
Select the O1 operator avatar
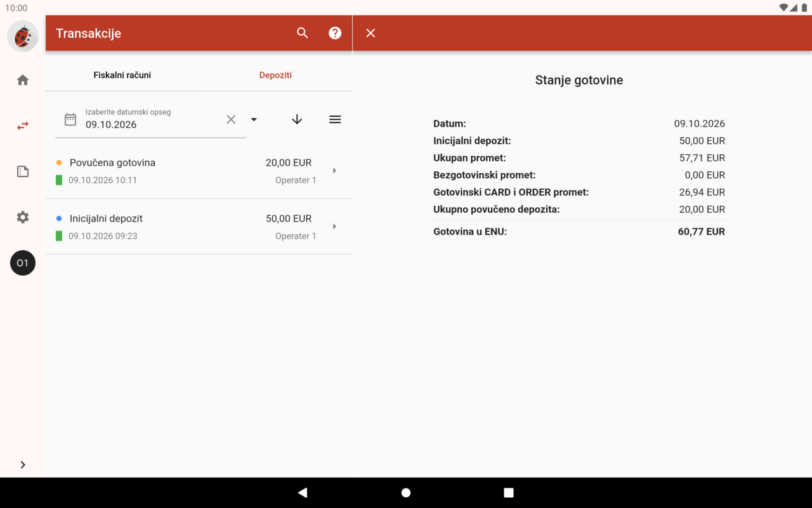23,263
